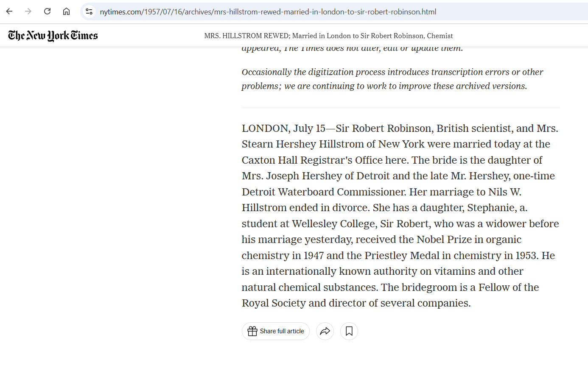Image resolution: width=588 pixels, height=374 pixels.
Task: Click the share arrow icon below the article
Action: pos(325,331)
